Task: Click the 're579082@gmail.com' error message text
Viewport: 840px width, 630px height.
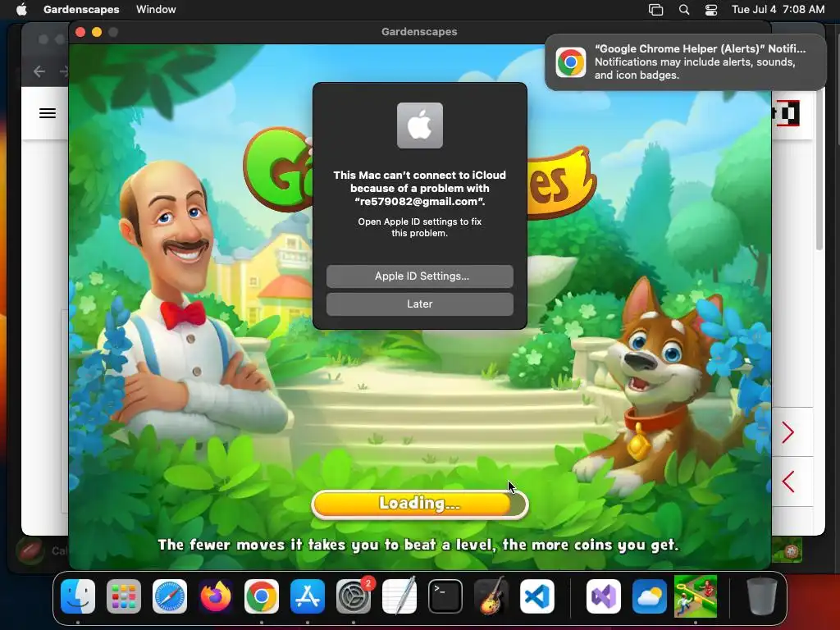Action: pyautogui.click(x=419, y=188)
